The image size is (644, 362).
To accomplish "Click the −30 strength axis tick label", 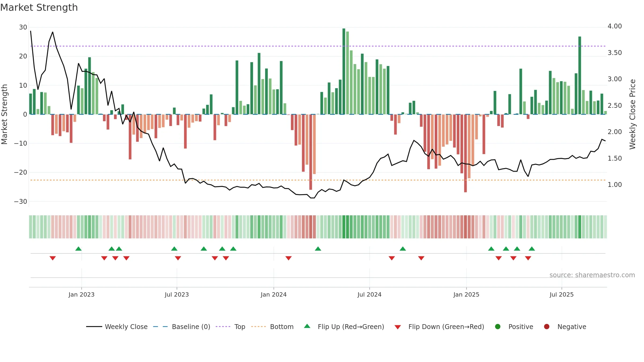I will click(x=21, y=202).
